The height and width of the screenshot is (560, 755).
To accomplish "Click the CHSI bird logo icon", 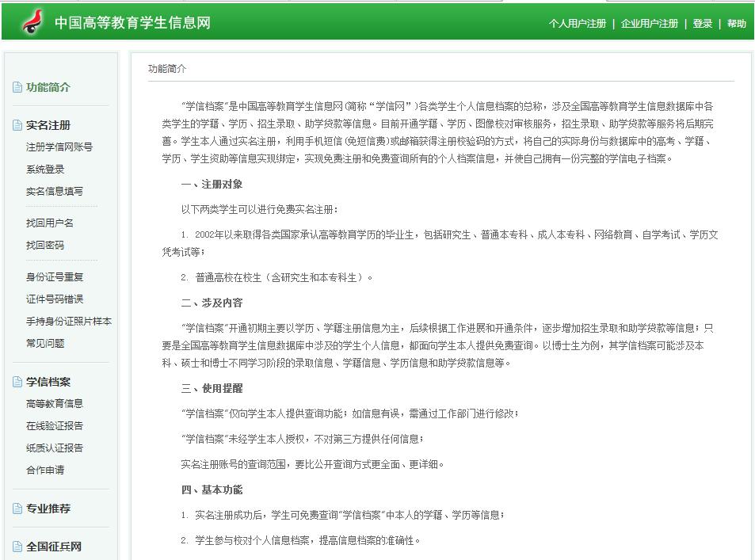I will tap(32, 22).
